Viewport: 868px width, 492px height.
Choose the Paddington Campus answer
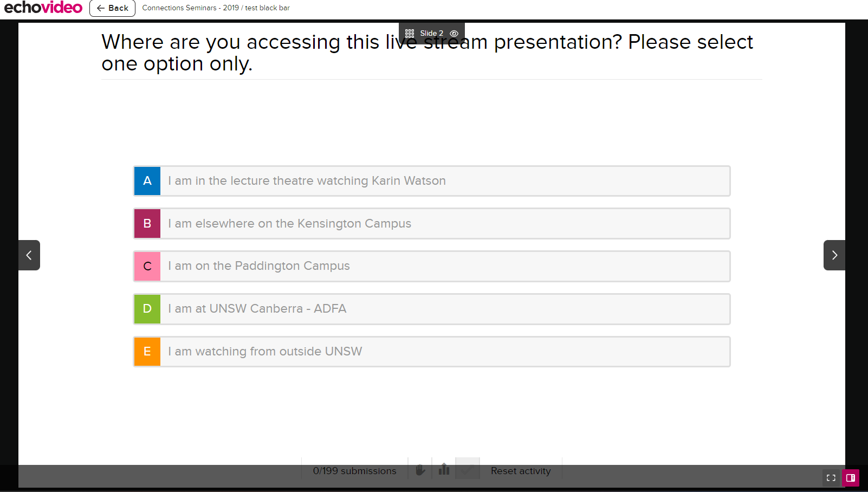(431, 266)
